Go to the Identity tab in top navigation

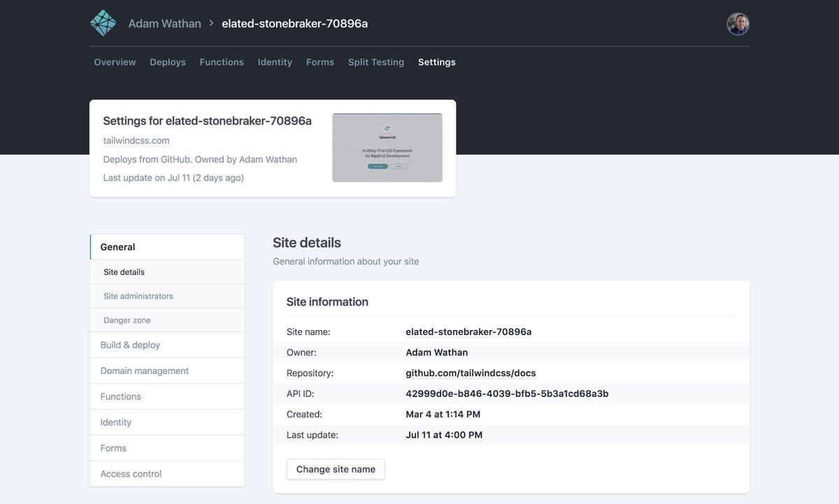[x=275, y=62]
